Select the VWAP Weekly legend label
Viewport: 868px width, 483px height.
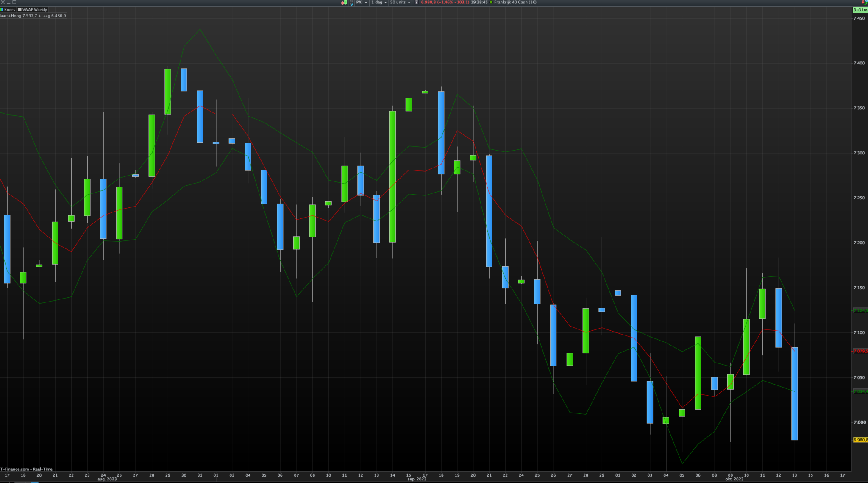[35, 10]
